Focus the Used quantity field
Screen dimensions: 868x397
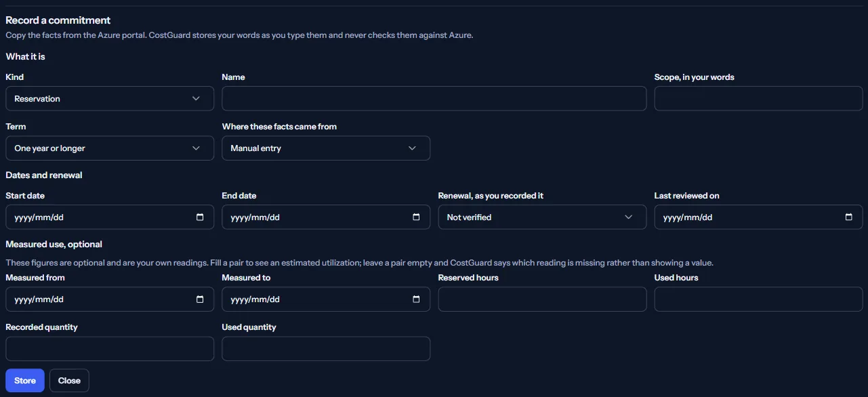point(326,349)
